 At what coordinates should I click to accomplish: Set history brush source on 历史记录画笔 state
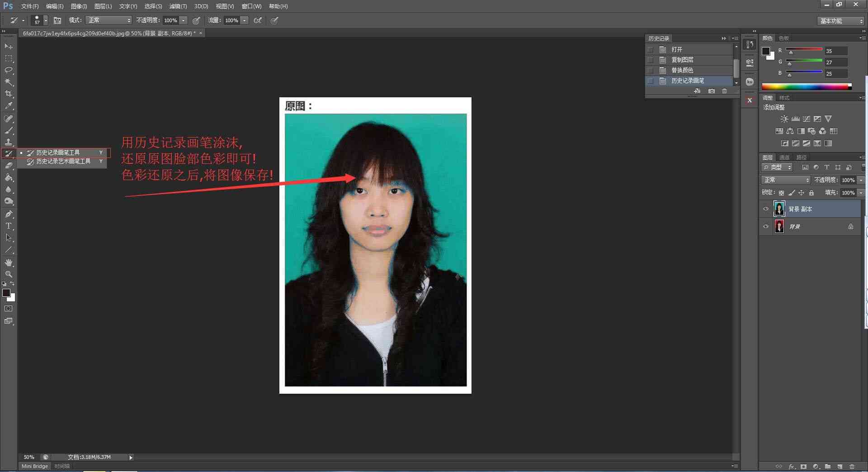pos(651,81)
